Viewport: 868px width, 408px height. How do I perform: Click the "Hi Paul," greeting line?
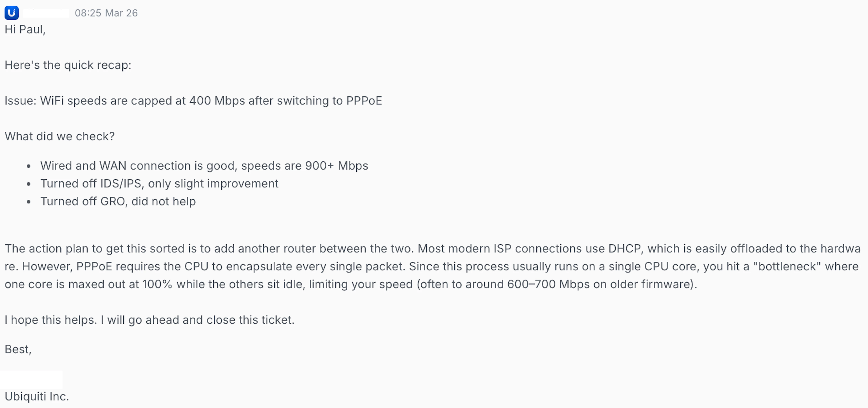click(25, 30)
